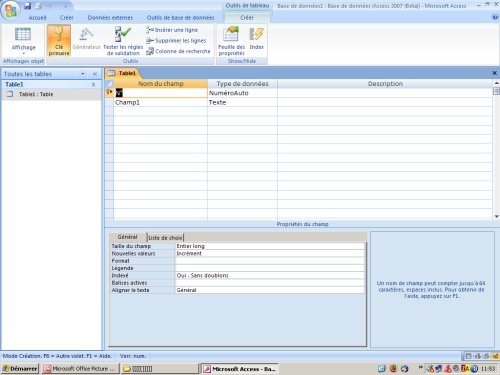Click the Indexé value Oui - Sans doublons
Image resolution: width=500 pixels, height=375 pixels.
point(270,275)
